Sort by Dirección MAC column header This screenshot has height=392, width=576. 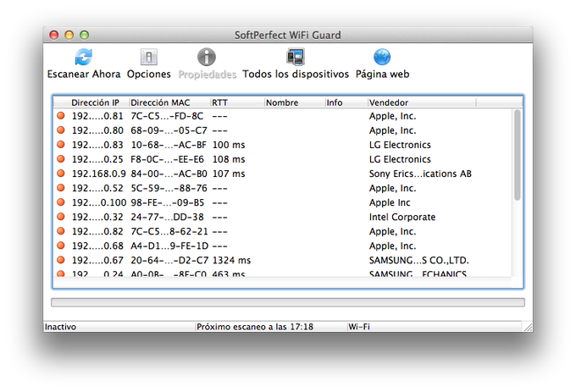(160, 102)
